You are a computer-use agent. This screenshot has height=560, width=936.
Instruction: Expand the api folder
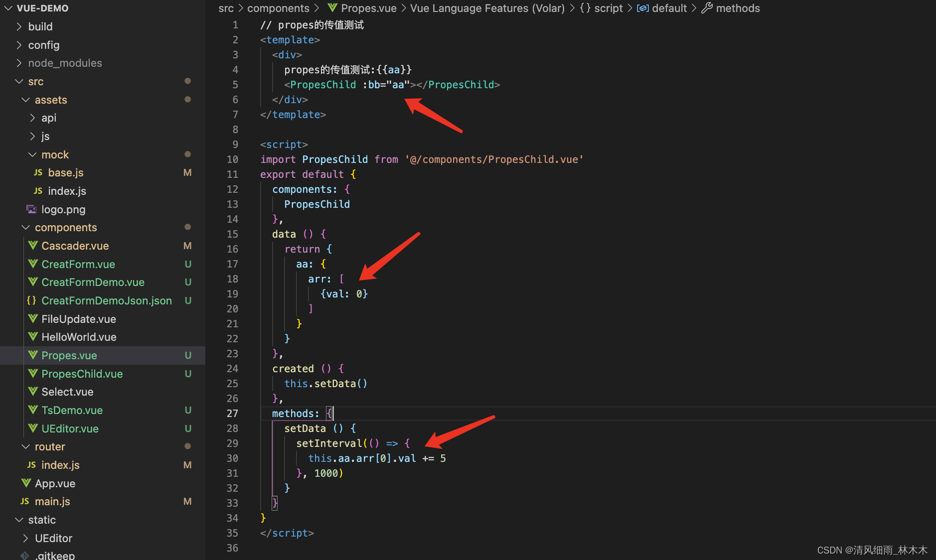(32, 118)
